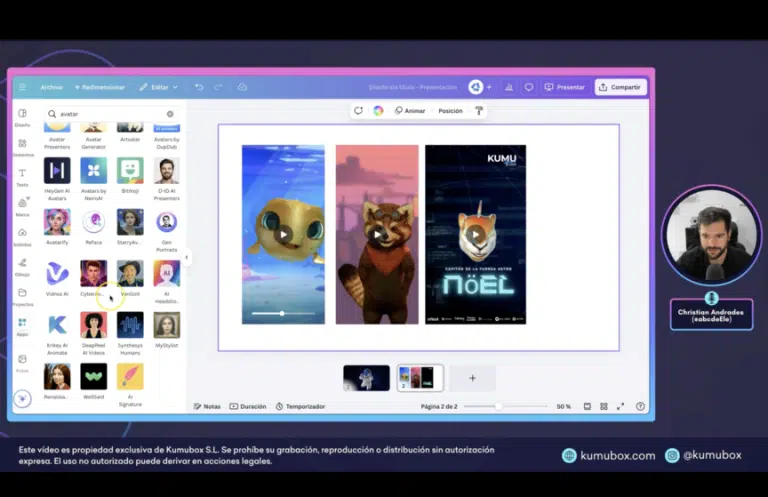This screenshot has height=497, width=768.
Task: Open the Reface app
Action: click(94, 227)
